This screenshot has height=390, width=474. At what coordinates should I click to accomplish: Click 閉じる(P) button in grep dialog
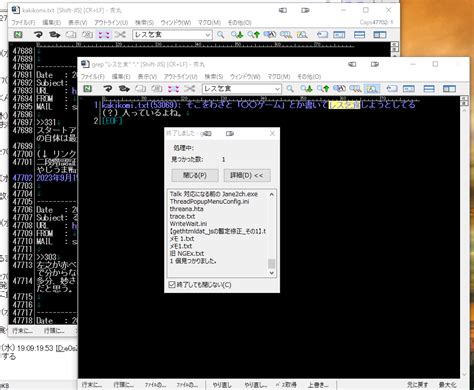[195, 175]
